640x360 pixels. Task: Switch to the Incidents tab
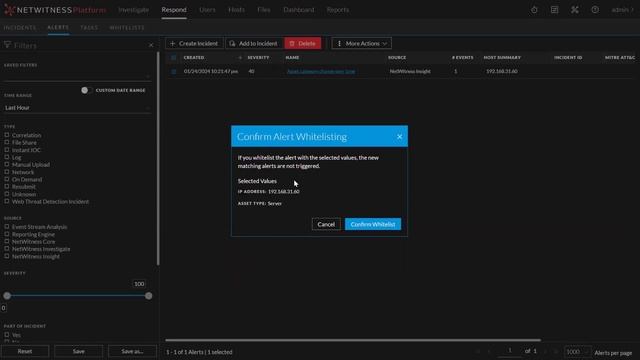(20, 27)
